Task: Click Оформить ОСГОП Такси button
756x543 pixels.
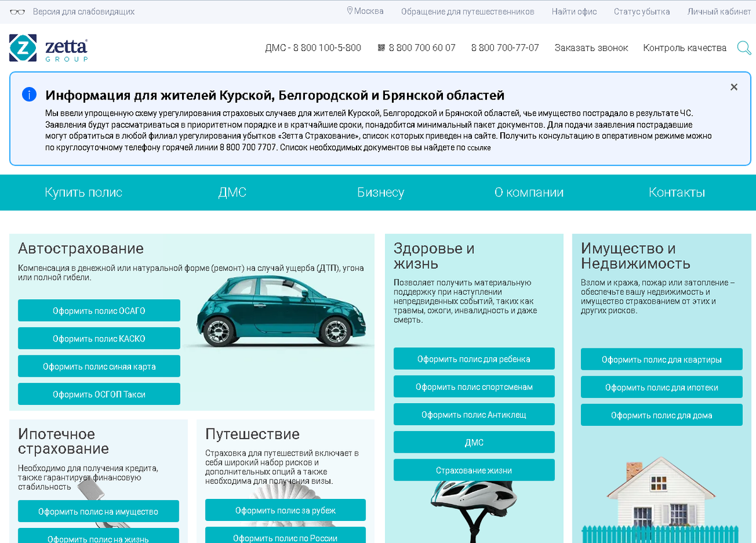Action: (99, 394)
